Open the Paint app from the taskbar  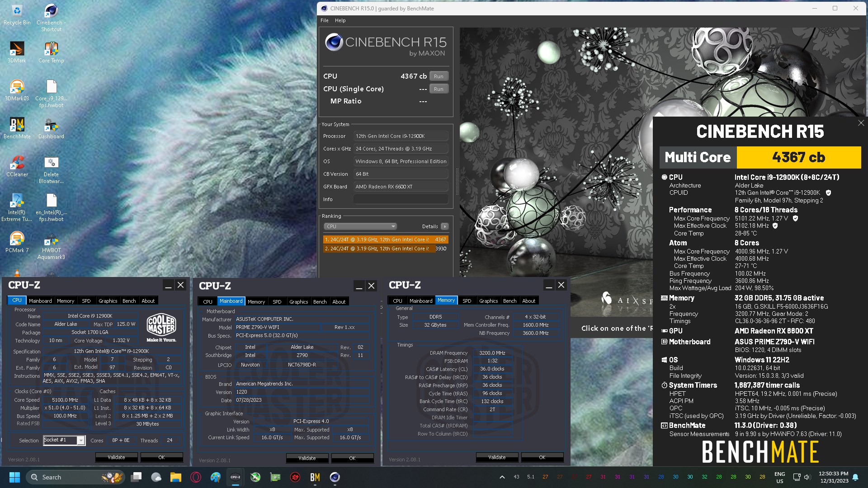tap(216, 477)
